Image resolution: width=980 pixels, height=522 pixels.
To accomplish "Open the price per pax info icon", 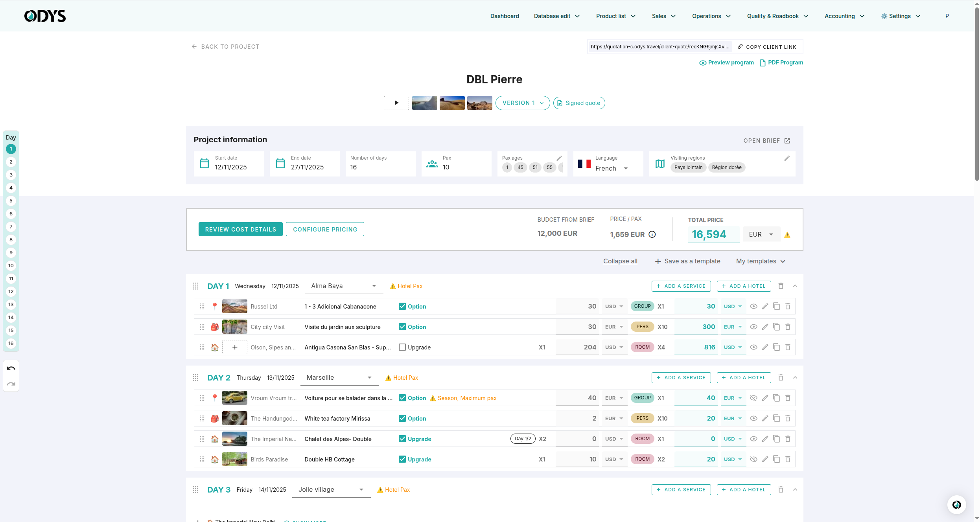I will pos(652,234).
